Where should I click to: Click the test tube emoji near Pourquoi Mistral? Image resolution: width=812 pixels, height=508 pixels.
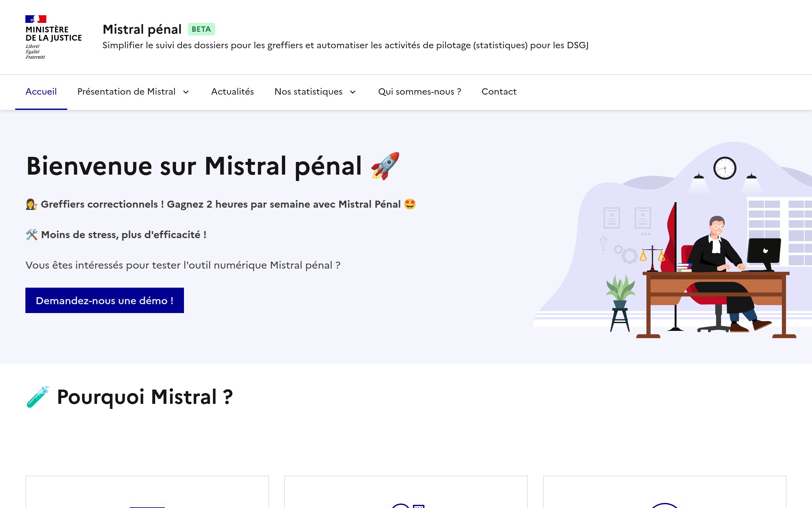click(37, 397)
